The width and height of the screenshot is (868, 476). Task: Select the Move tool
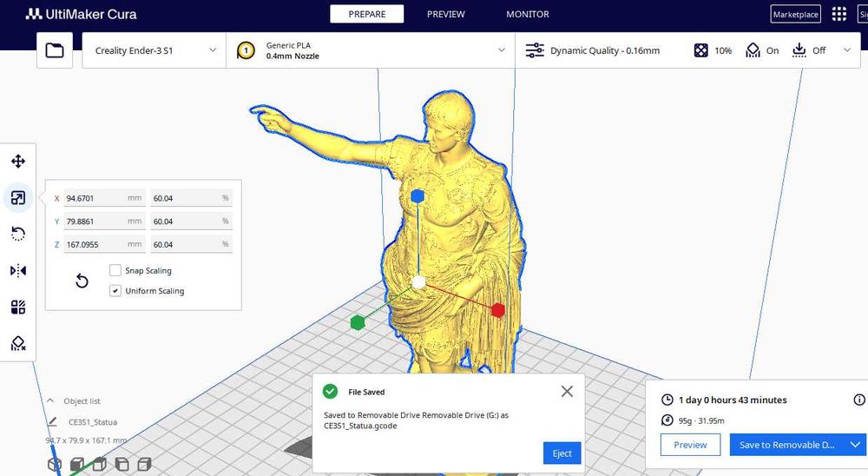tap(18, 162)
